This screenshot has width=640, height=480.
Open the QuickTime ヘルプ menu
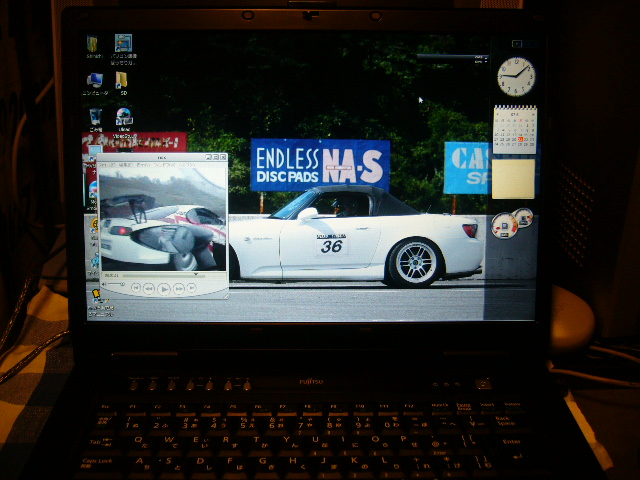point(187,164)
